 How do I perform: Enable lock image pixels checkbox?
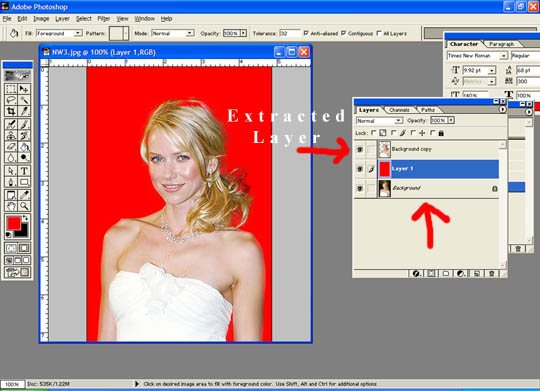[393, 133]
